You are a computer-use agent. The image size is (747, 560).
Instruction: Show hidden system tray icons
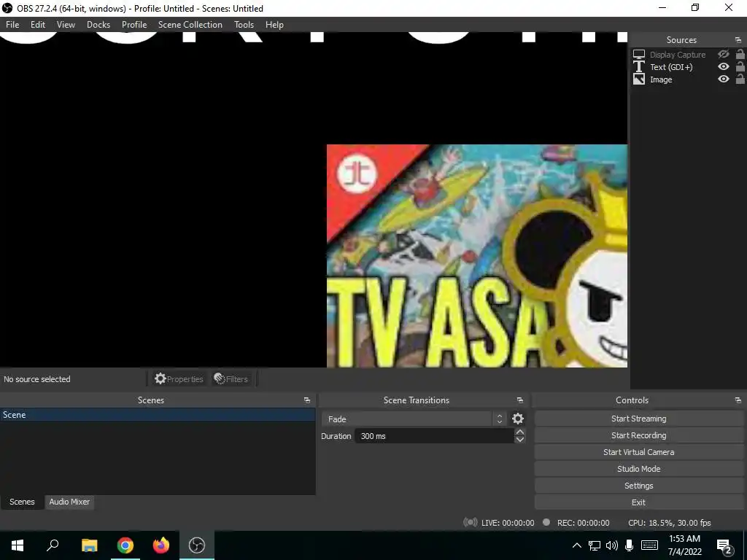point(576,545)
